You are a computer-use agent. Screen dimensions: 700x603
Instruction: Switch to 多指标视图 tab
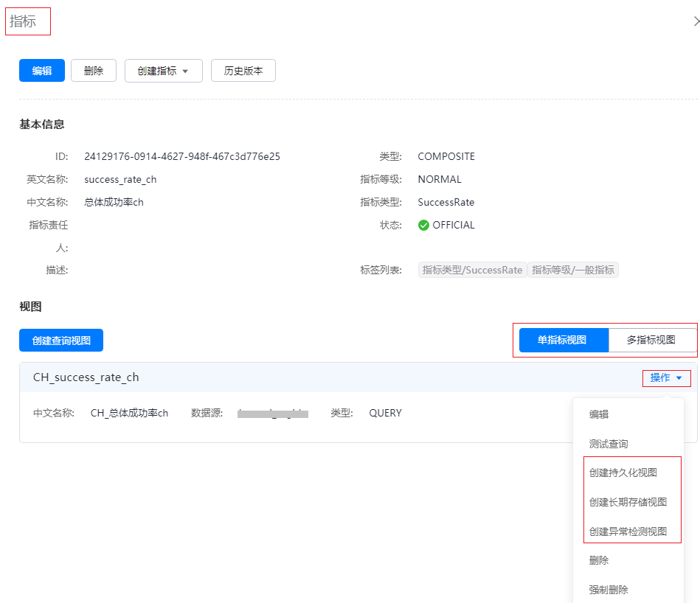pos(651,340)
